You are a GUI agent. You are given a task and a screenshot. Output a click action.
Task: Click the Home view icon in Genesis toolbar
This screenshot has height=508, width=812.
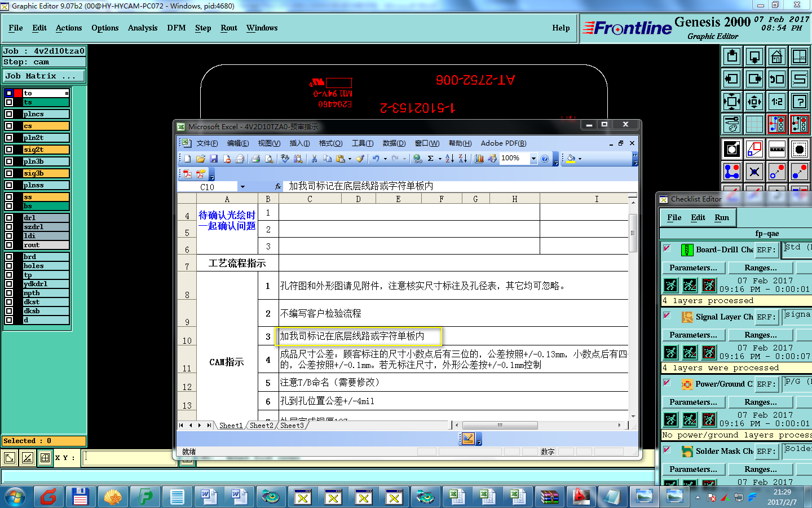777,56
